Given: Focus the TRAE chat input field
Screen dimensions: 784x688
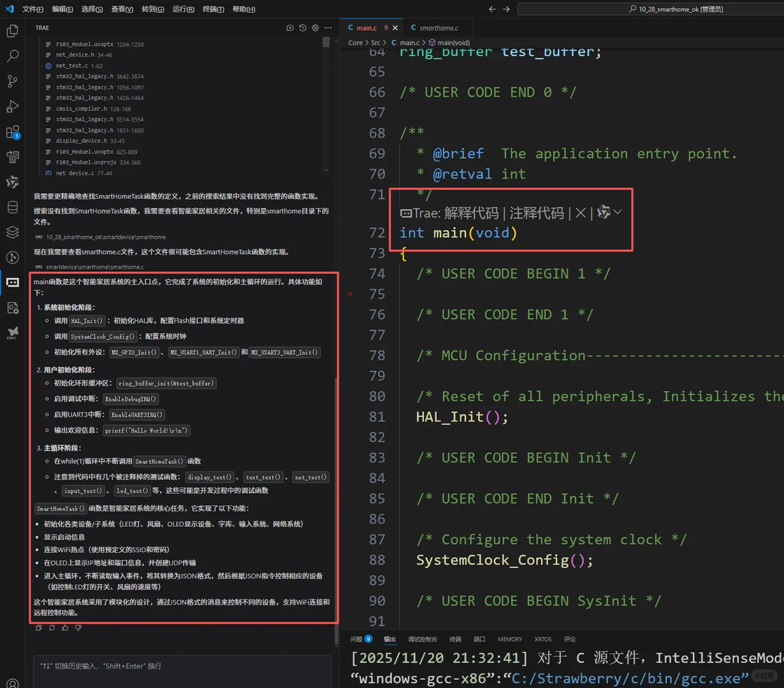Looking at the screenshot, I should coord(182,671).
